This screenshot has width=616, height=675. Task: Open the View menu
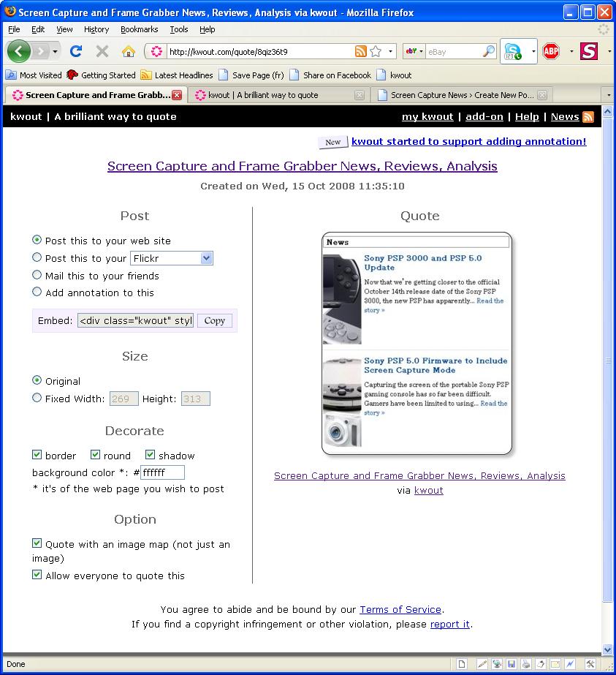click(x=64, y=29)
